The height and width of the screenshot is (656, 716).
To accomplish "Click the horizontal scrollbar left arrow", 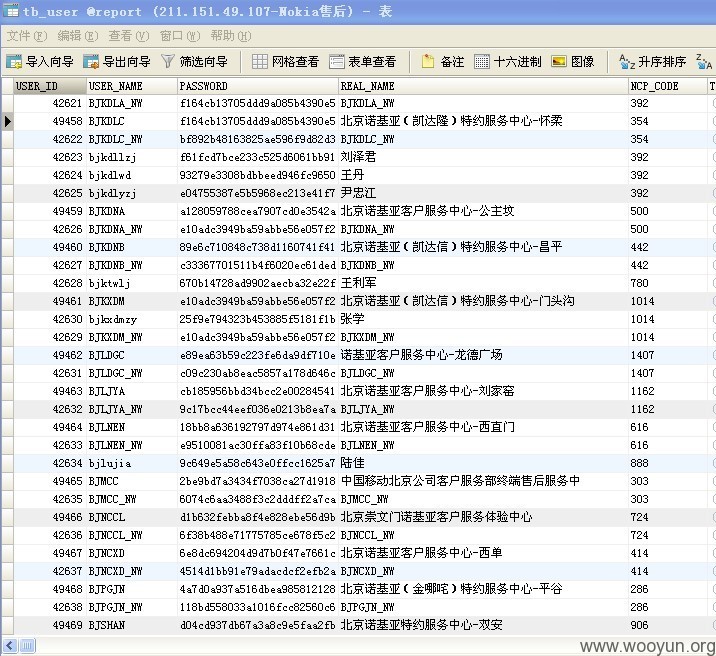I will coord(10,646).
